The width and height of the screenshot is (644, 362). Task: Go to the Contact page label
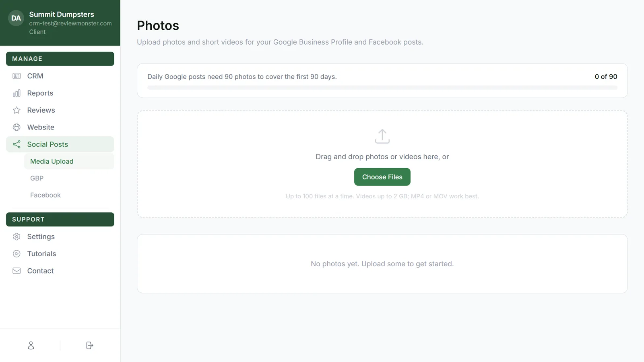pyautogui.click(x=40, y=271)
